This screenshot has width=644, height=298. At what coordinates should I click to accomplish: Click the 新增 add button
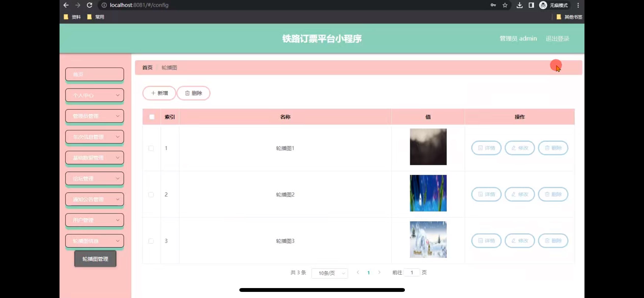click(x=159, y=93)
